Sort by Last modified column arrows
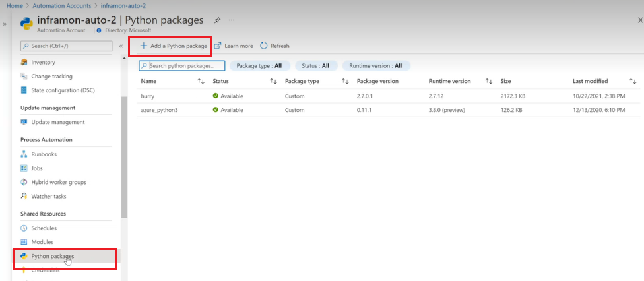This screenshot has height=281, width=644. click(633, 81)
